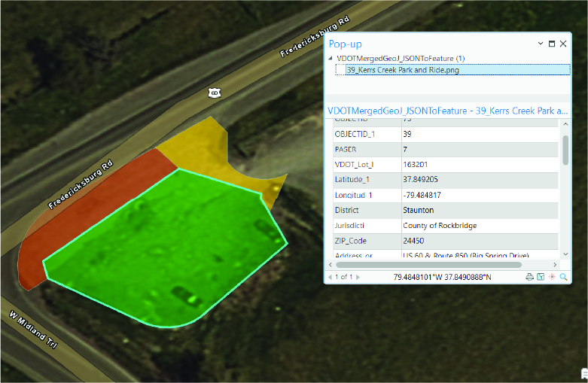Click the District value Staunton cell
This screenshot has width=588, height=383.
(x=418, y=210)
